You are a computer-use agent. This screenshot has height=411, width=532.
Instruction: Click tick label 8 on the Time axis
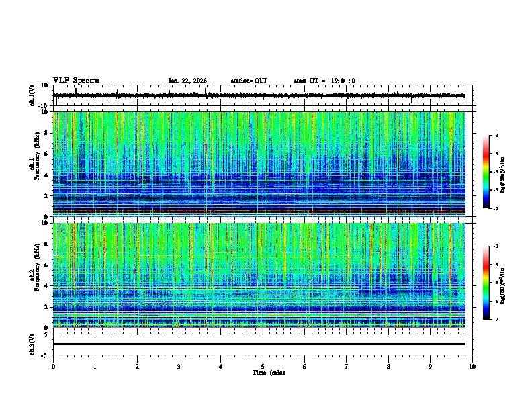pyautogui.click(x=388, y=367)
